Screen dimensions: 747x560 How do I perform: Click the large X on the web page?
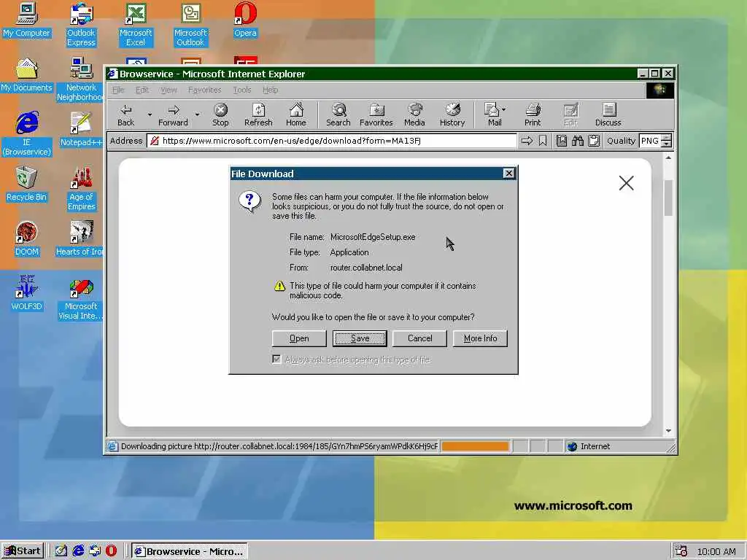[x=626, y=183]
